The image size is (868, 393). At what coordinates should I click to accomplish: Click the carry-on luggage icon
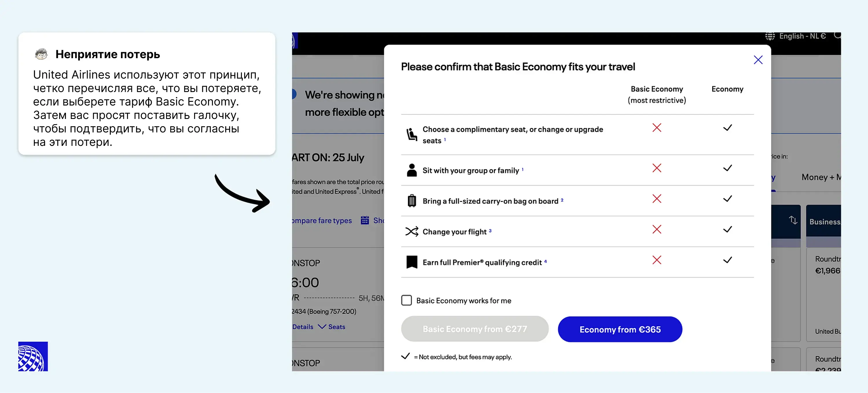(x=411, y=201)
